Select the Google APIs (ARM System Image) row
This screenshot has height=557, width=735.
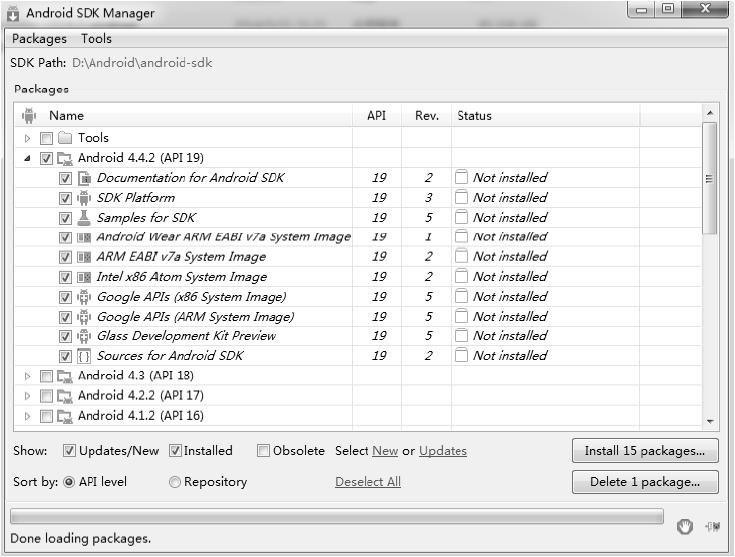(359, 317)
